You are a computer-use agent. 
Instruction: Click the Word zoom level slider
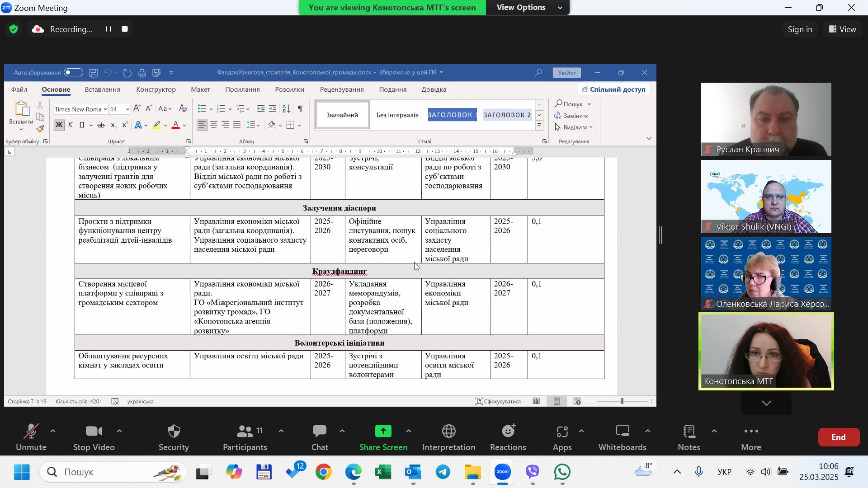tap(622, 401)
